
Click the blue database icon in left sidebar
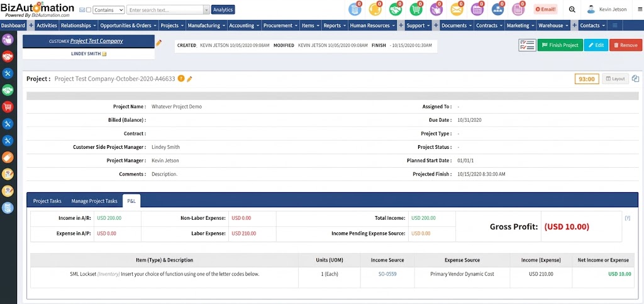point(8,208)
